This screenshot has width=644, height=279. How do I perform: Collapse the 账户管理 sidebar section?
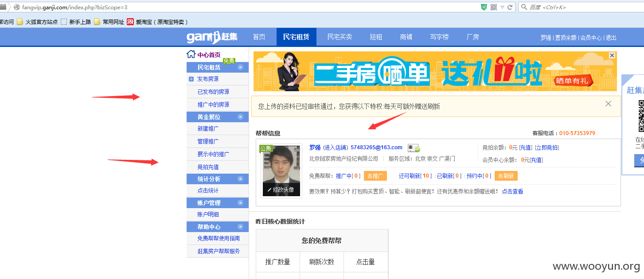[x=240, y=203]
